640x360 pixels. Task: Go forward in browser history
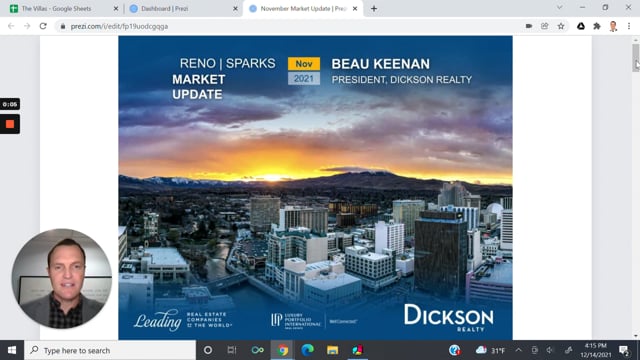coord(27,26)
